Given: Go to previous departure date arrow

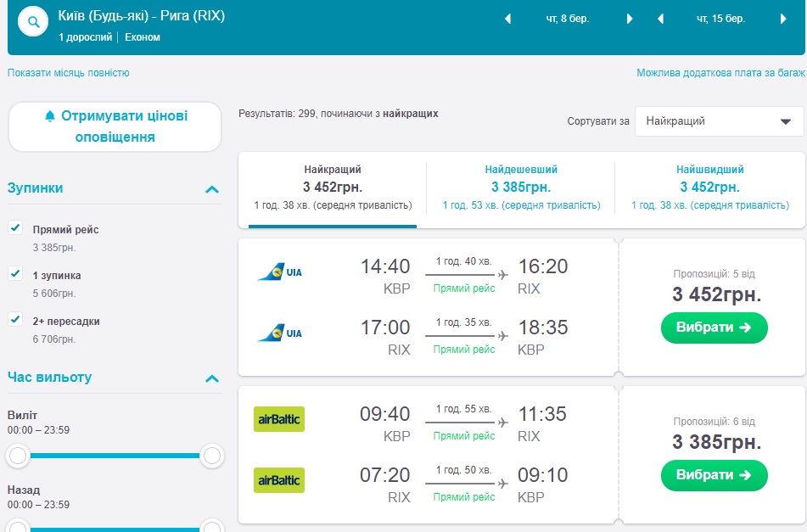Looking at the screenshot, I should (507, 19).
